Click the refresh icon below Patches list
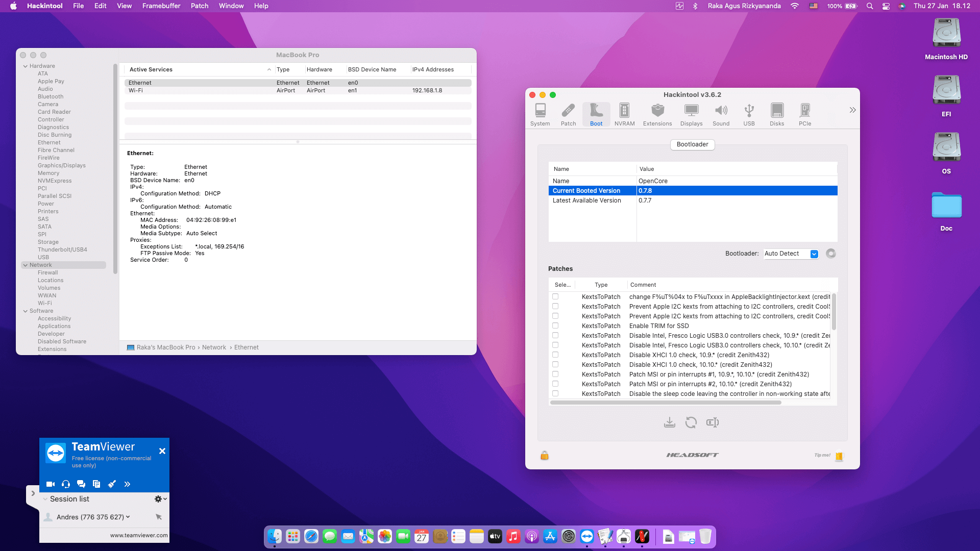 [691, 422]
